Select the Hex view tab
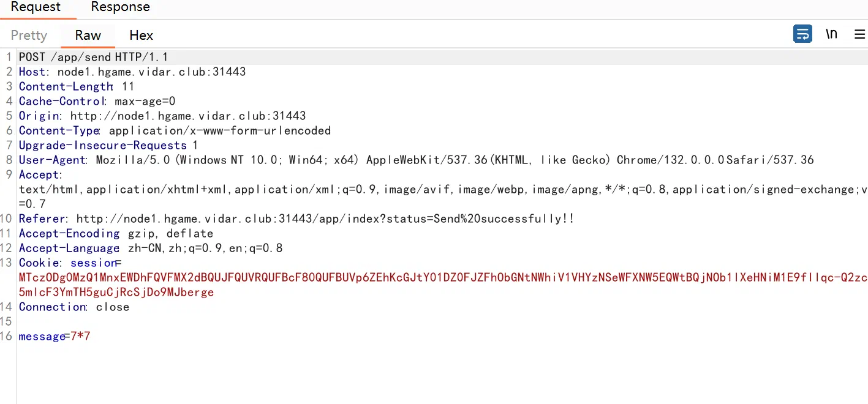The height and width of the screenshot is (404, 868). coord(142,36)
